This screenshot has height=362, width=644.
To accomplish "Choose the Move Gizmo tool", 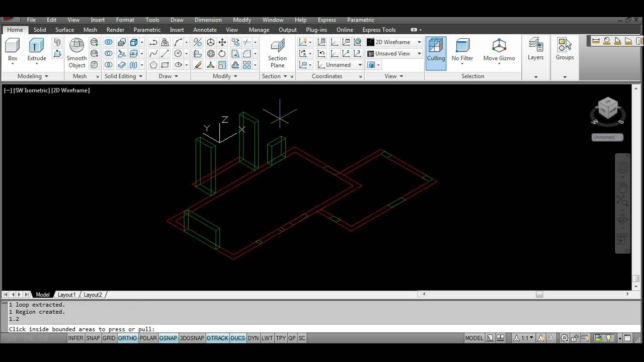I will (499, 50).
